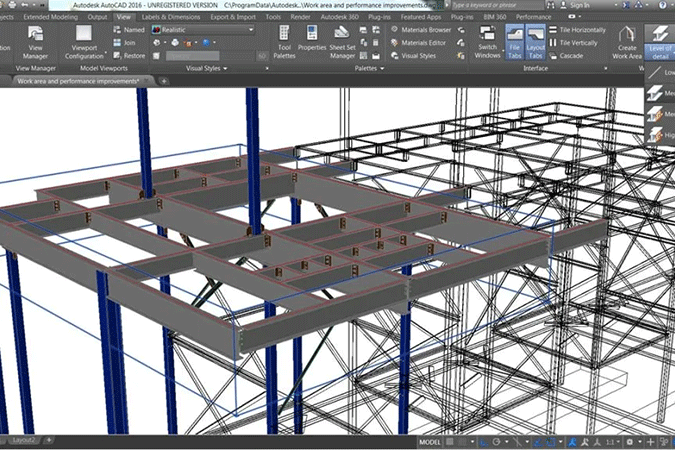The image size is (675, 450).
Task: Click the Sign In button
Action: point(579,5)
